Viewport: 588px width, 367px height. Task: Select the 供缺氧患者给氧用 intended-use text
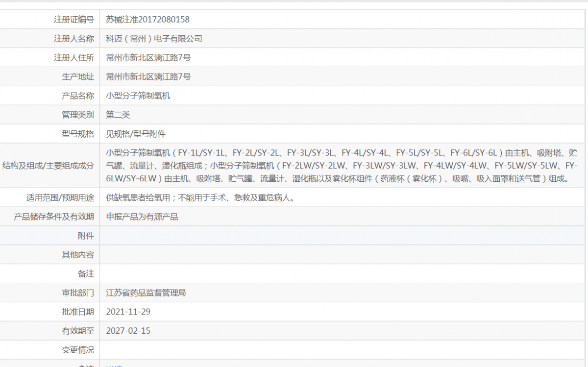coord(200,198)
